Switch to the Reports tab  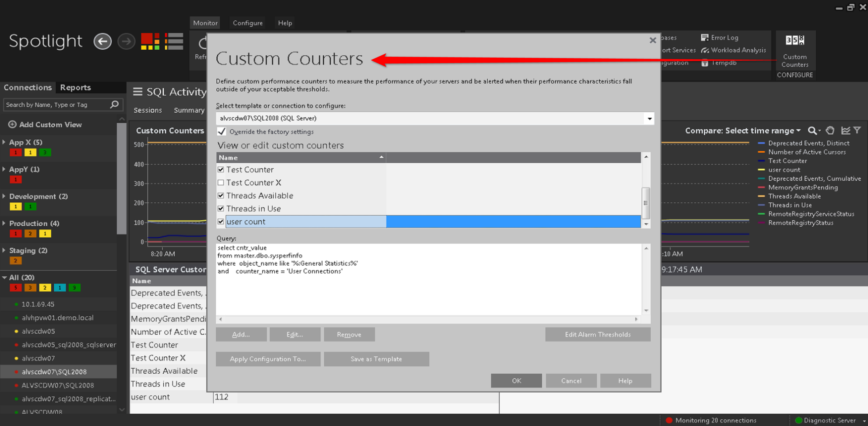76,88
